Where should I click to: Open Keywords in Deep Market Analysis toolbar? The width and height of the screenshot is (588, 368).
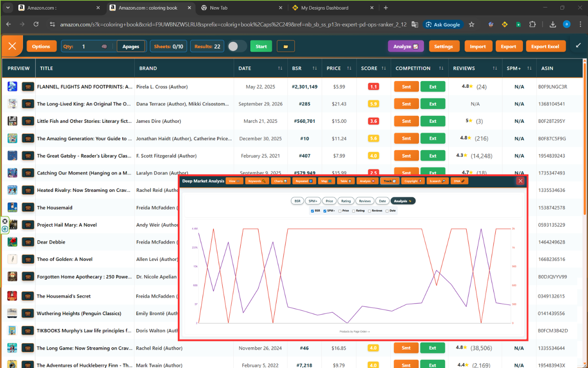257,181
